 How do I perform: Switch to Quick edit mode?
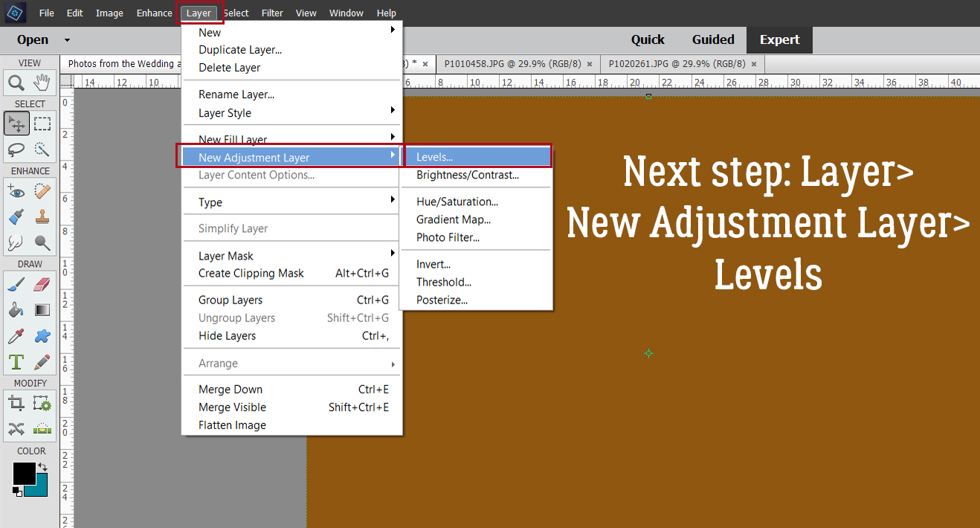pyautogui.click(x=648, y=40)
